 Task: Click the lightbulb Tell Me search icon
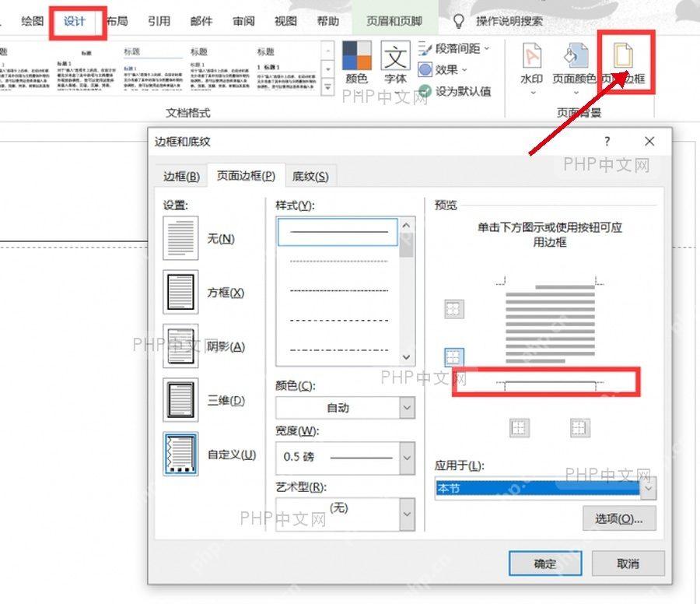tap(458, 21)
